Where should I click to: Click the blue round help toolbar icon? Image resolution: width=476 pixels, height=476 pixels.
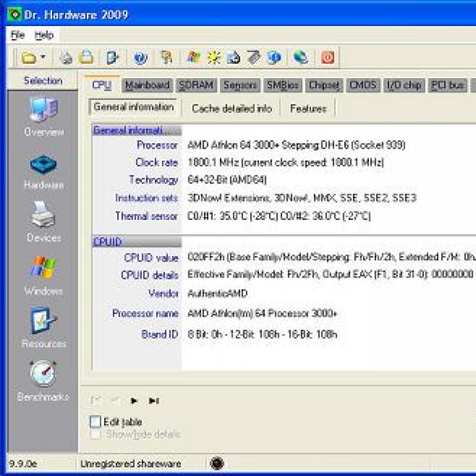(x=140, y=58)
